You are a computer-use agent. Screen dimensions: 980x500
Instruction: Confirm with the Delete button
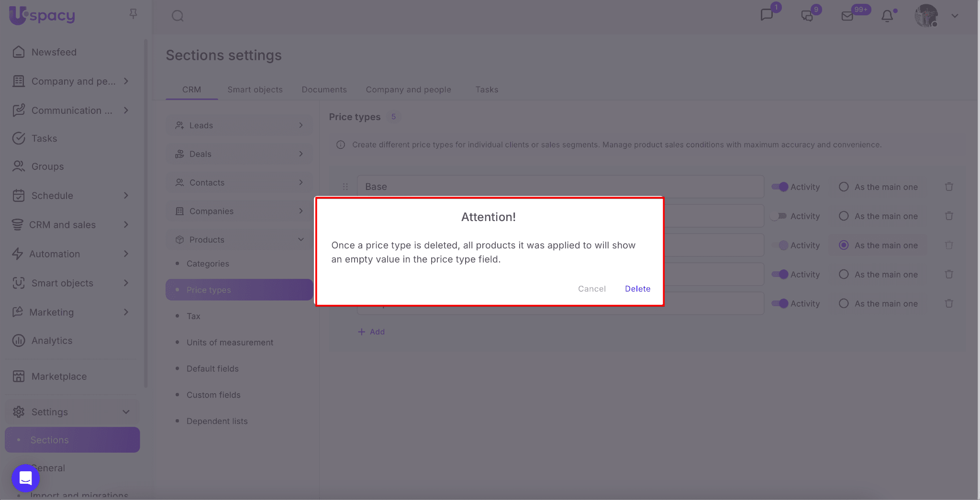point(637,289)
